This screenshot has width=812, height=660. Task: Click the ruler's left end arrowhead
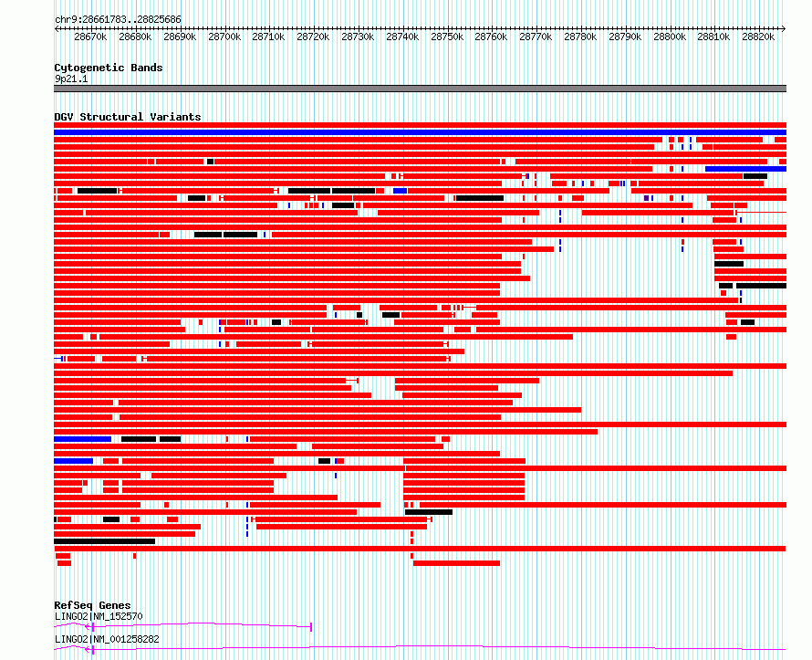(x=57, y=29)
